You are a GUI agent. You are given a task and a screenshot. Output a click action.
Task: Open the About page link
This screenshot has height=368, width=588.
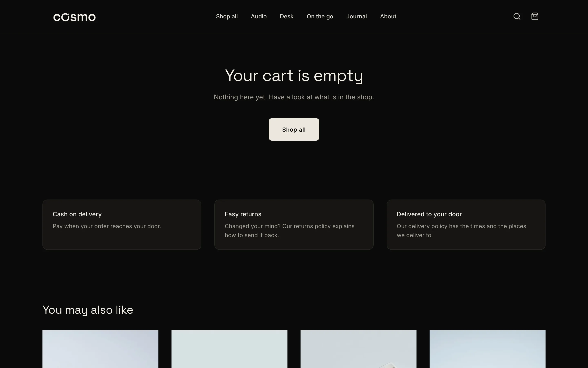tap(388, 16)
